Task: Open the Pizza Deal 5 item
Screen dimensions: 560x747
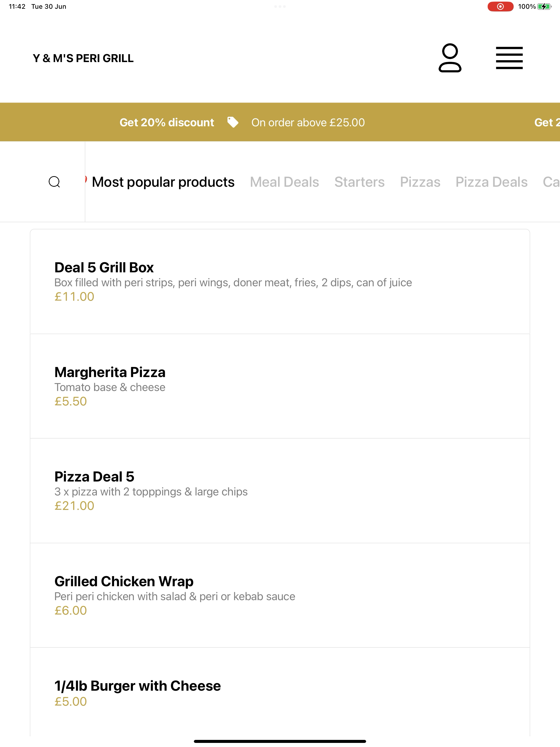Action: (280, 491)
